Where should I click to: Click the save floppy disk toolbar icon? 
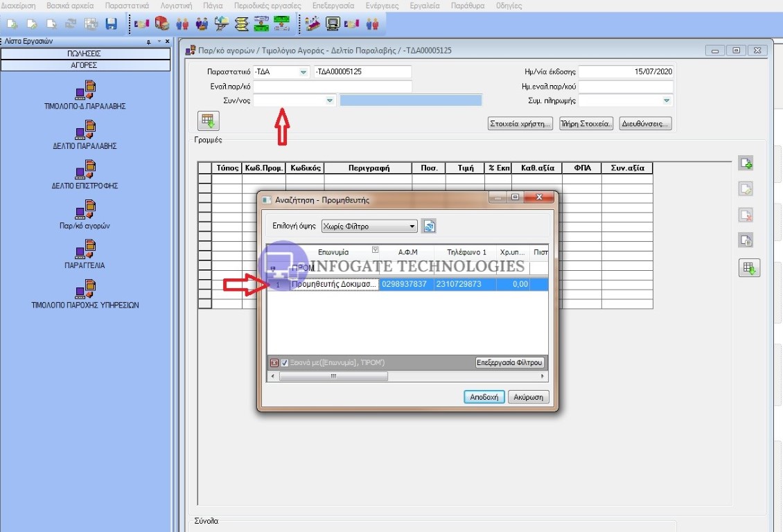[x=111, y=24]
